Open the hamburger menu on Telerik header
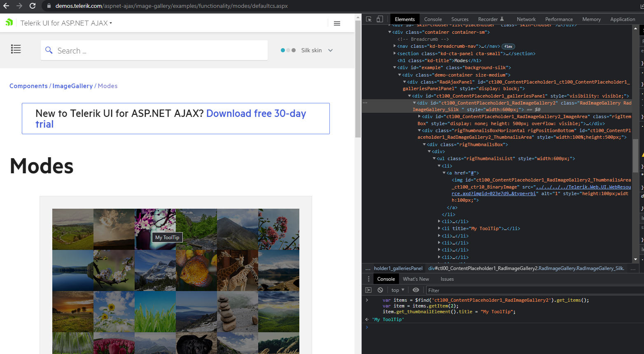Image resolution: width=644 pixels, height=354 pixels. click(x=337, y=23)
